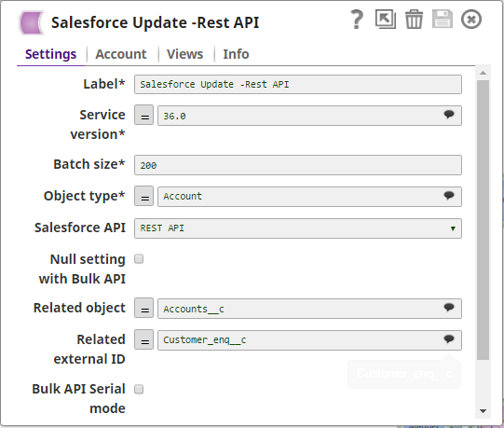Click the Related external ID field
Screen dimensions: 504x428
click(309, 340)
